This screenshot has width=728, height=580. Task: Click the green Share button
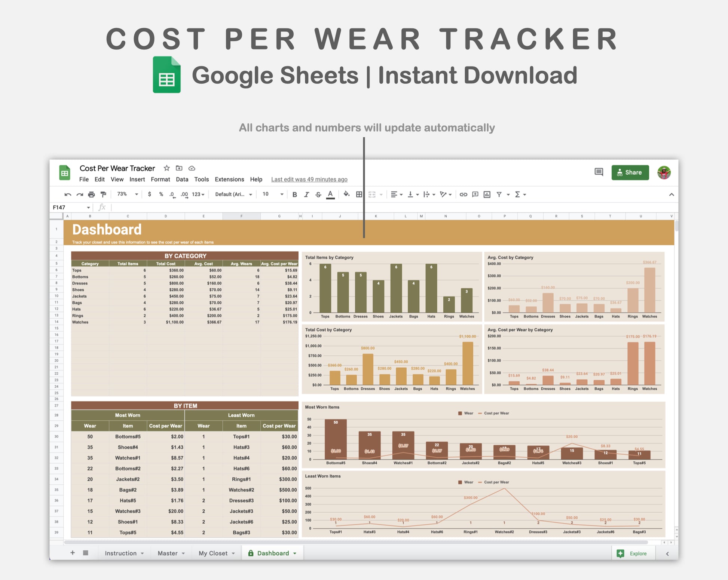pyautogui.click(x=630, y=172)
